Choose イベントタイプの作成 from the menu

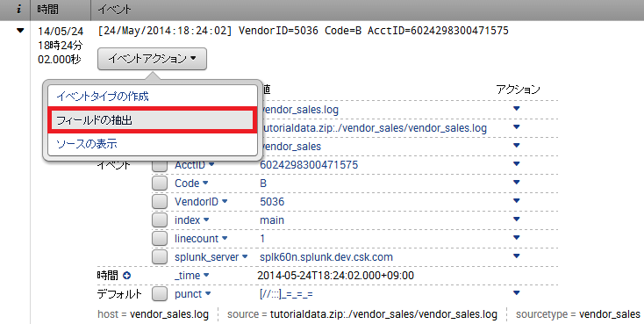click(x=103, y=97)
